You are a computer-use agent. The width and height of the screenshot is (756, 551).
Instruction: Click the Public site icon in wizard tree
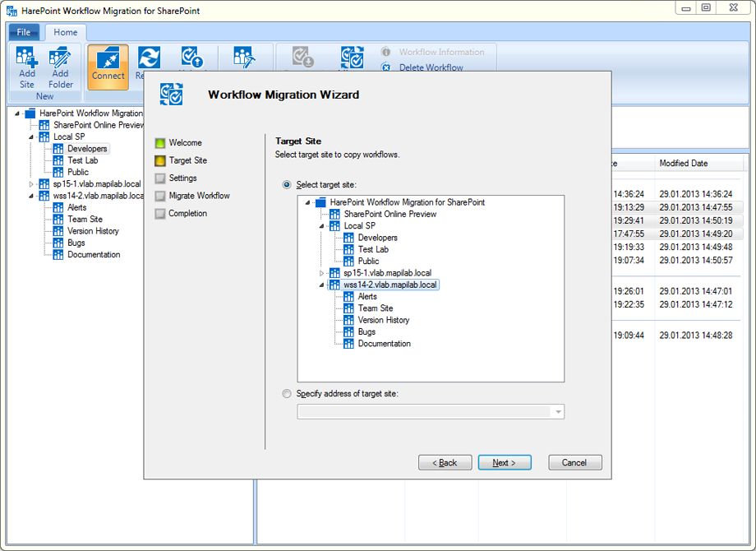click(x=348, y=261)
